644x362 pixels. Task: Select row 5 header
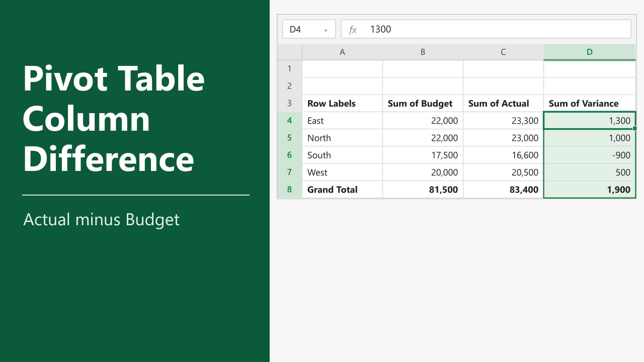coord(290,137)
